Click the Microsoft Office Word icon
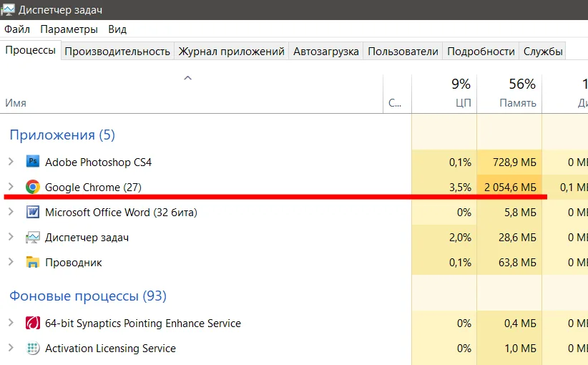Screen dimensions: 588x365 coord(33,212)
